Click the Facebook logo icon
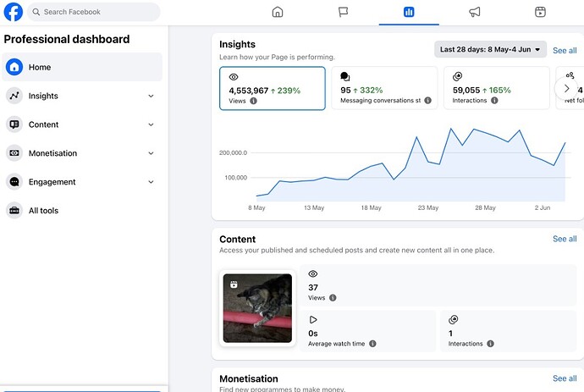 (x=13, y=12)
